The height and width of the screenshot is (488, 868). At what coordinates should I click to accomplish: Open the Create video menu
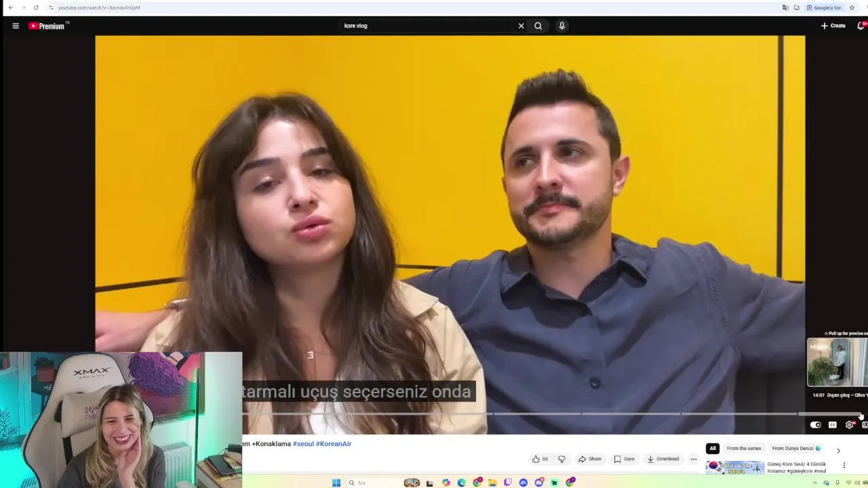click(833, 26)
